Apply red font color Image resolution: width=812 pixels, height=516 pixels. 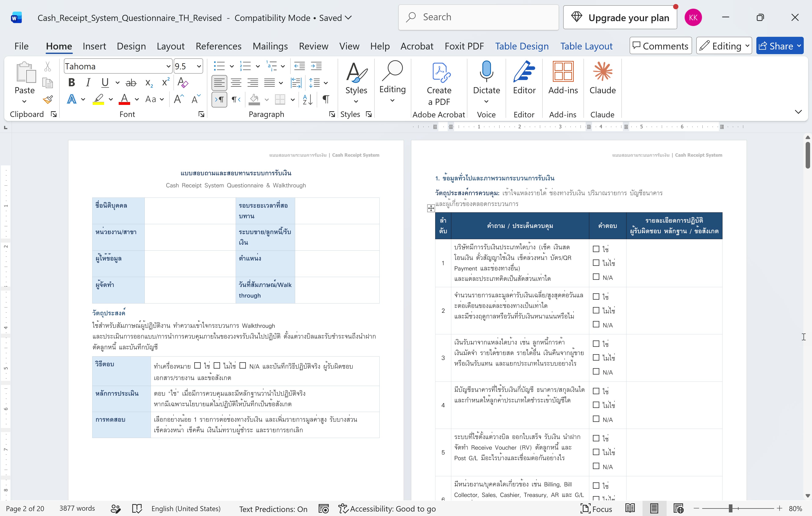[124, 99]
